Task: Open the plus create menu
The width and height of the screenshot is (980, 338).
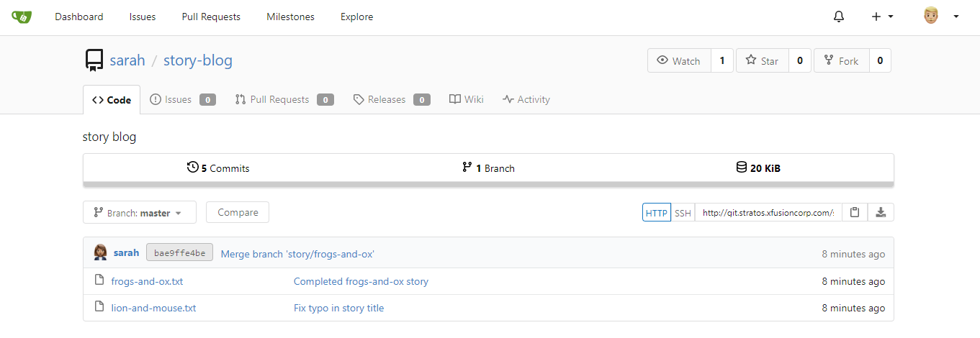Action: [882, 17]
